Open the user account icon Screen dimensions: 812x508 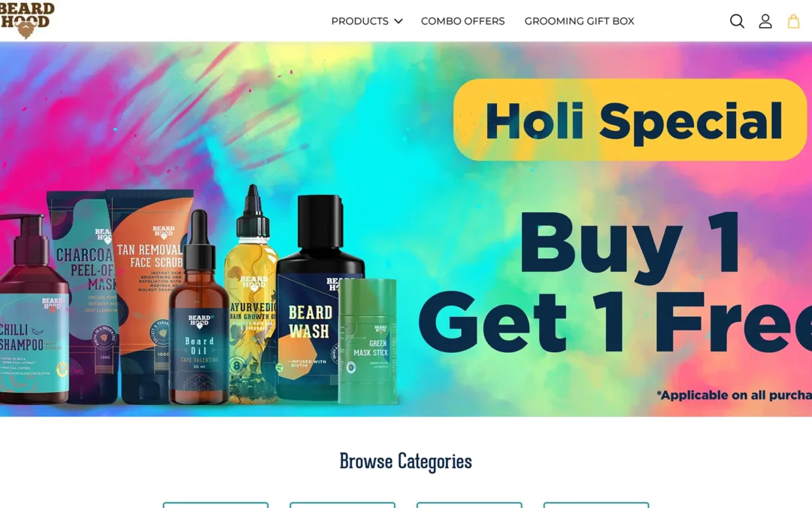pos(765,21)
